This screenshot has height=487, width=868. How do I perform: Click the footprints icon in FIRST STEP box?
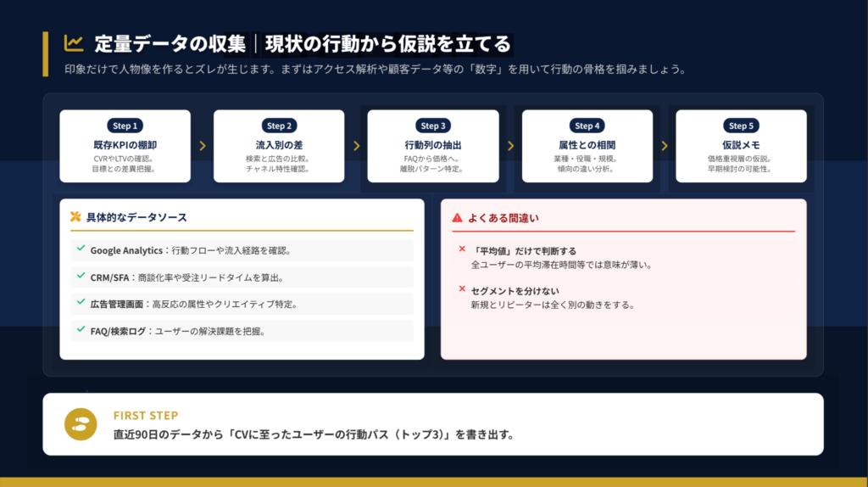[81, 424]
